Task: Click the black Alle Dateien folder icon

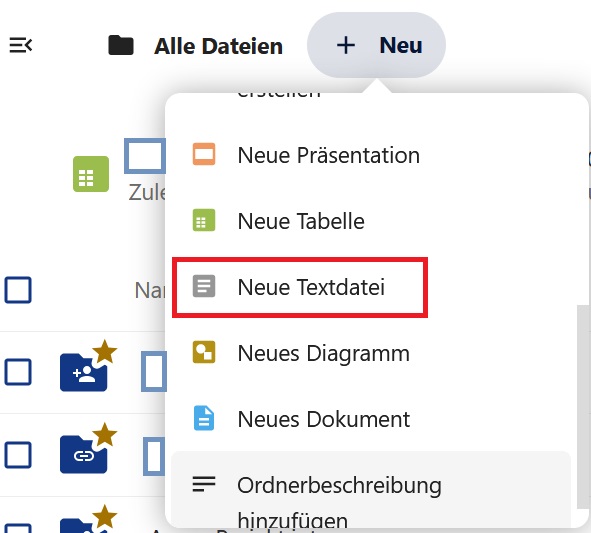Action: pyautogui.click(x=121, y=46)
